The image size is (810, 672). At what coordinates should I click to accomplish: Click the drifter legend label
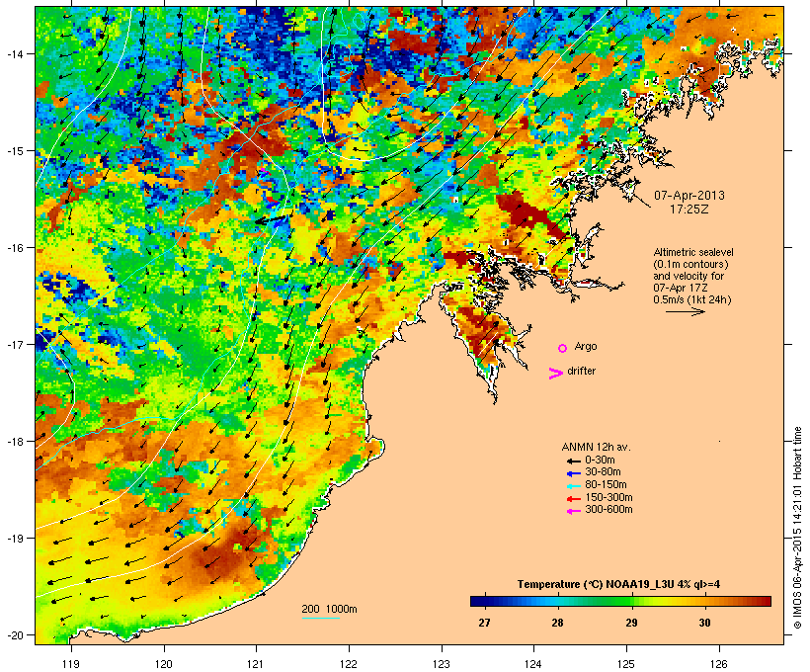(x=581, y=371)
